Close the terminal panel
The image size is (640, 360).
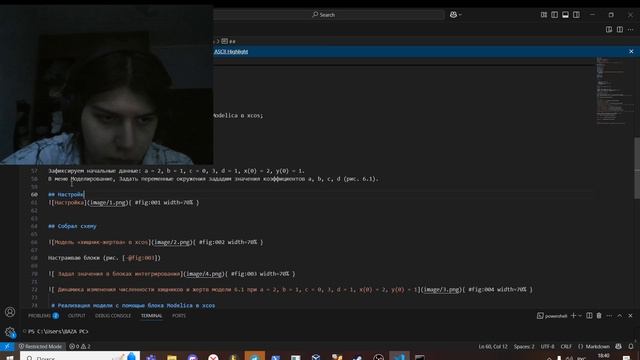(x=630, y=316)
